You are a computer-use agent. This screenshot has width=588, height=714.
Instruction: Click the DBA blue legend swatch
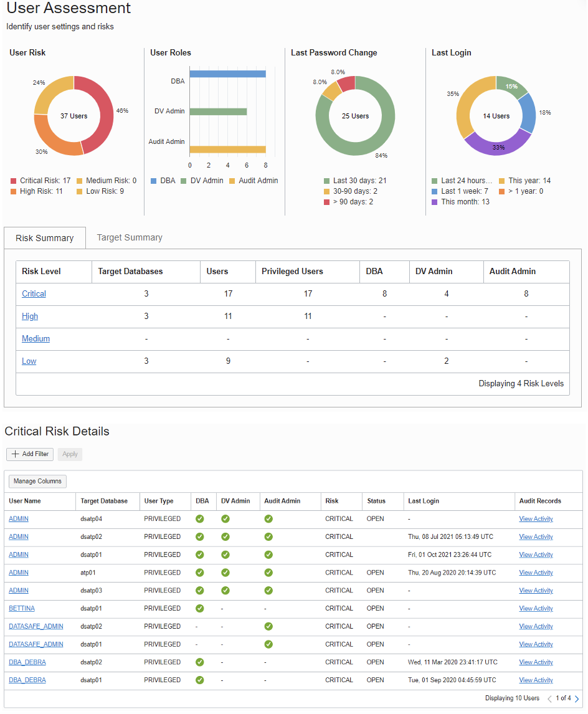click(x=154, y=181)
